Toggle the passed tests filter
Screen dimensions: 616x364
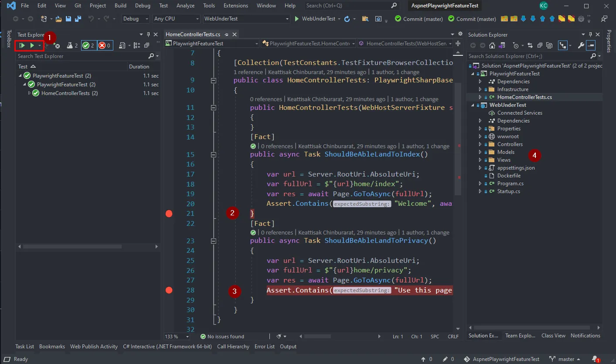(89, 45)
